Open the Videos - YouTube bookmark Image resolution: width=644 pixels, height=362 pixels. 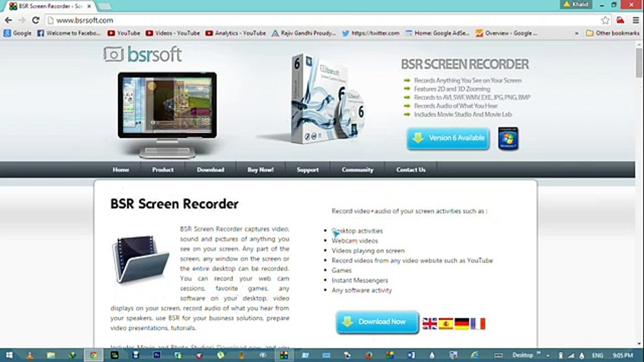[x=173, y=33]
